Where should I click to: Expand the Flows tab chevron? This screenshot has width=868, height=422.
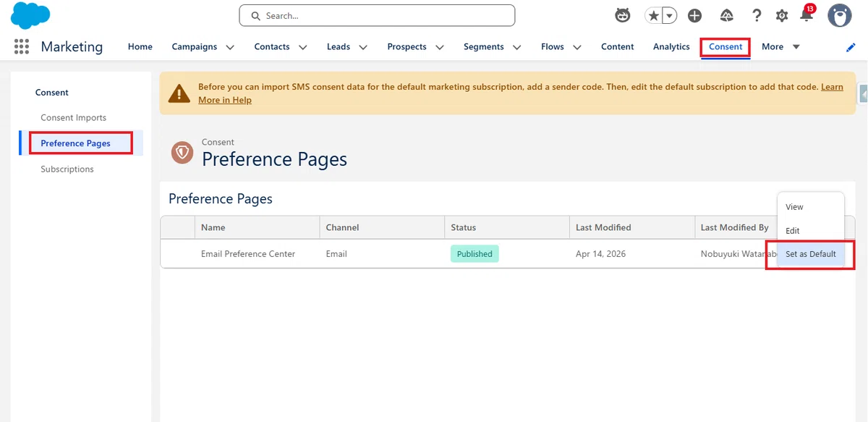coord(577,47)
